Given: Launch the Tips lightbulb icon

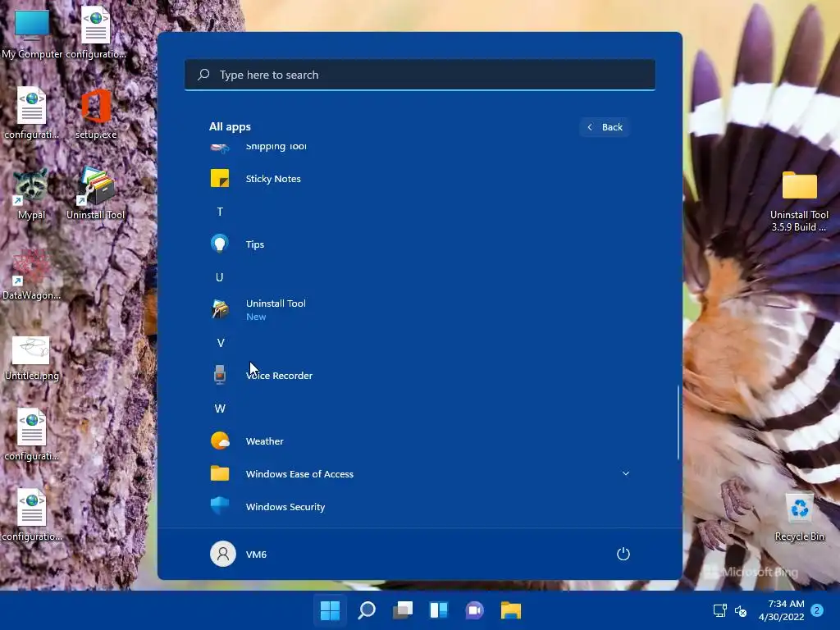Looking at the screenshot, I should 220,244.
